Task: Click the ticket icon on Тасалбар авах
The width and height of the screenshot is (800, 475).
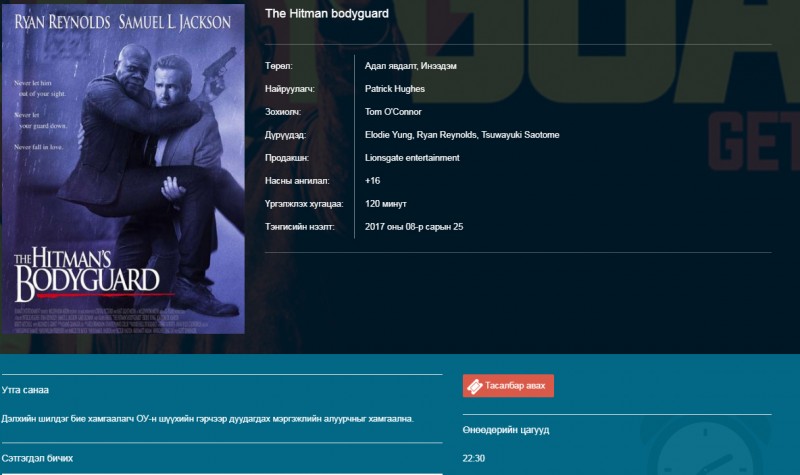Action: (x=474, y=387)
